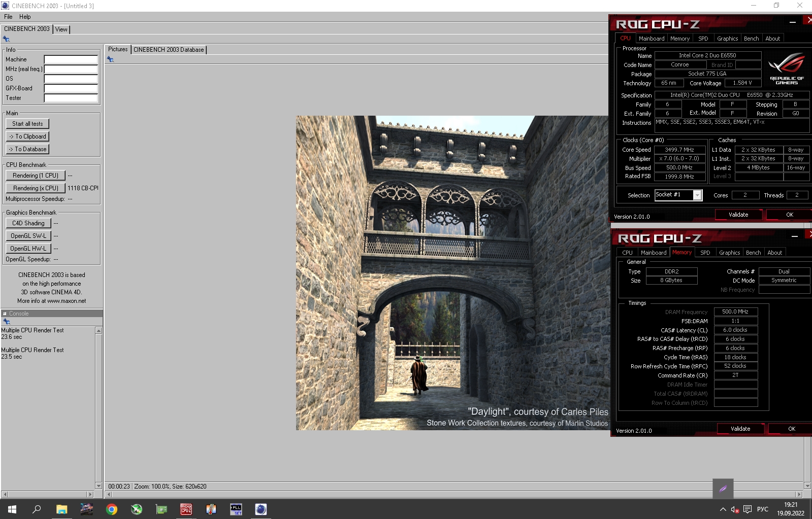Click the To Clipboard button
This screenshot has width=812, height=519.
(27, 136)
